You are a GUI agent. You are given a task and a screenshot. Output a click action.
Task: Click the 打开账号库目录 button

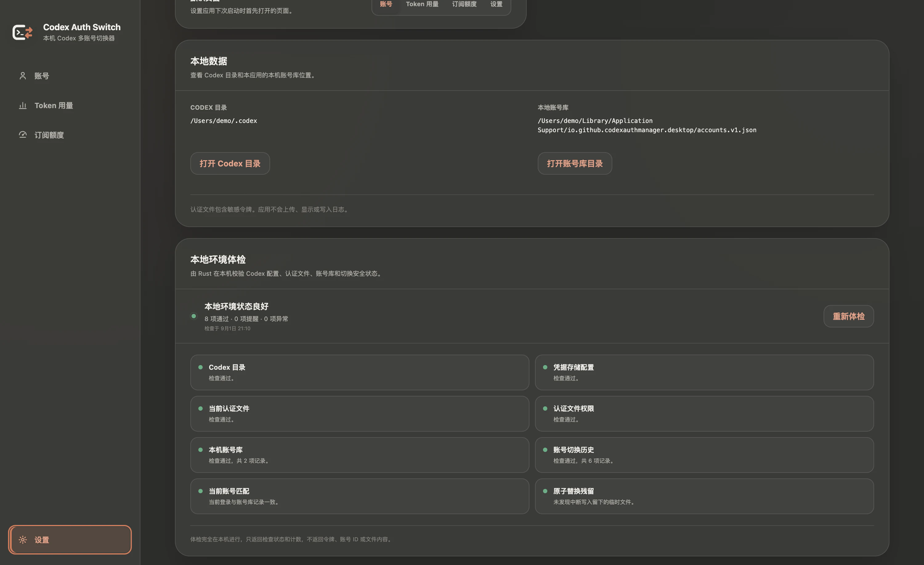(x=574, y=163)
